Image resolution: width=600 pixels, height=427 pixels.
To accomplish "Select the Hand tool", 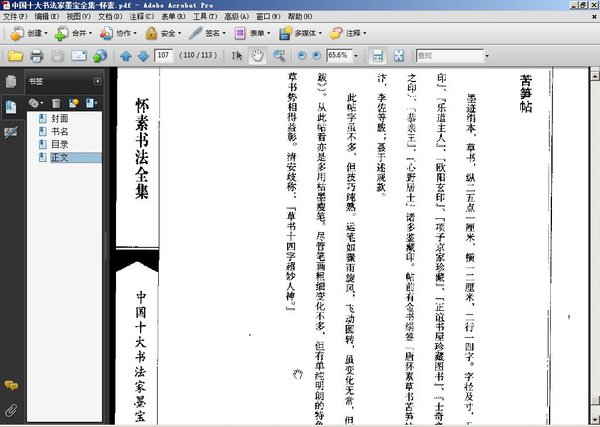I will tap(258, 55).
